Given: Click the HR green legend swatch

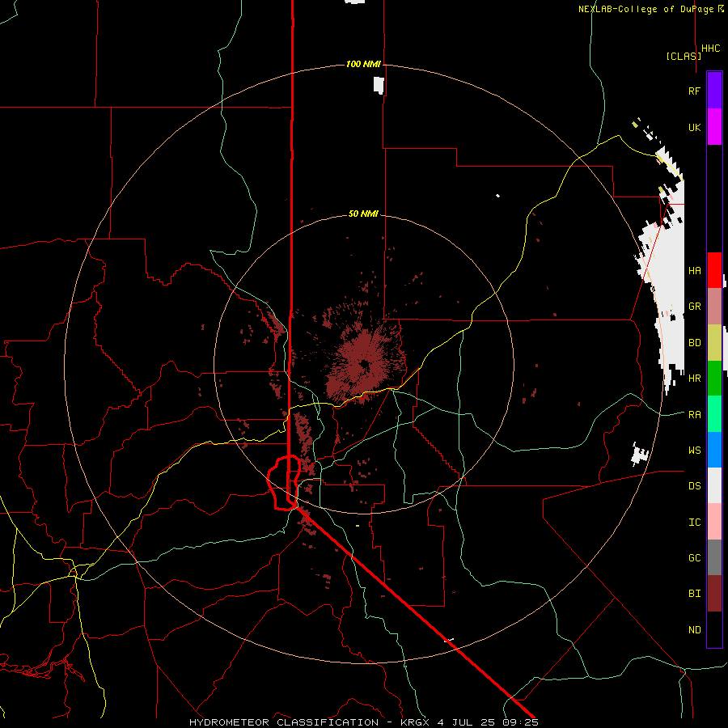Looking at the screenshot, I should pos(714,379).
